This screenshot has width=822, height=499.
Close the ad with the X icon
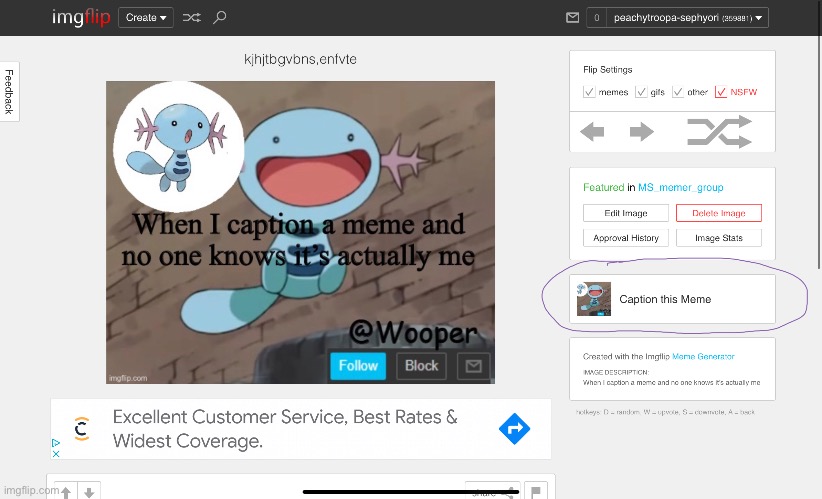tap(56, 454)
